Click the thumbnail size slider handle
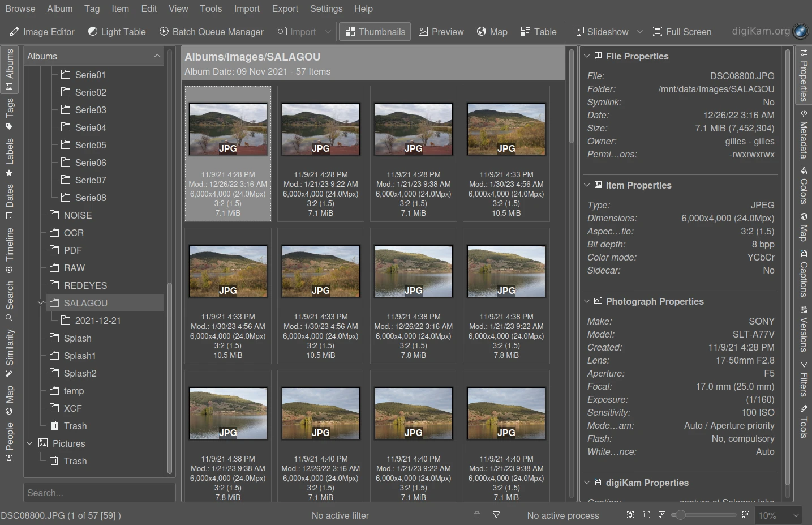 click(681, 515)
